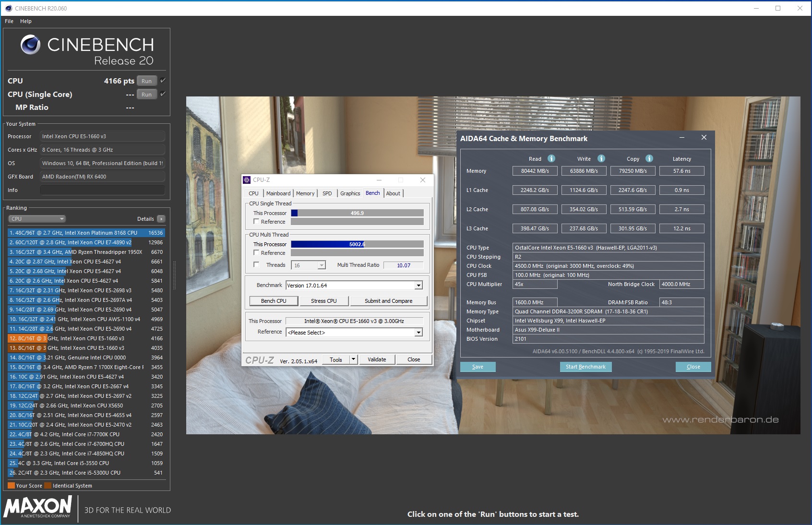
Task: Select ranking row 3 AMD Ryzen Threadripper 1950X
Action: [x=86, y=252]
